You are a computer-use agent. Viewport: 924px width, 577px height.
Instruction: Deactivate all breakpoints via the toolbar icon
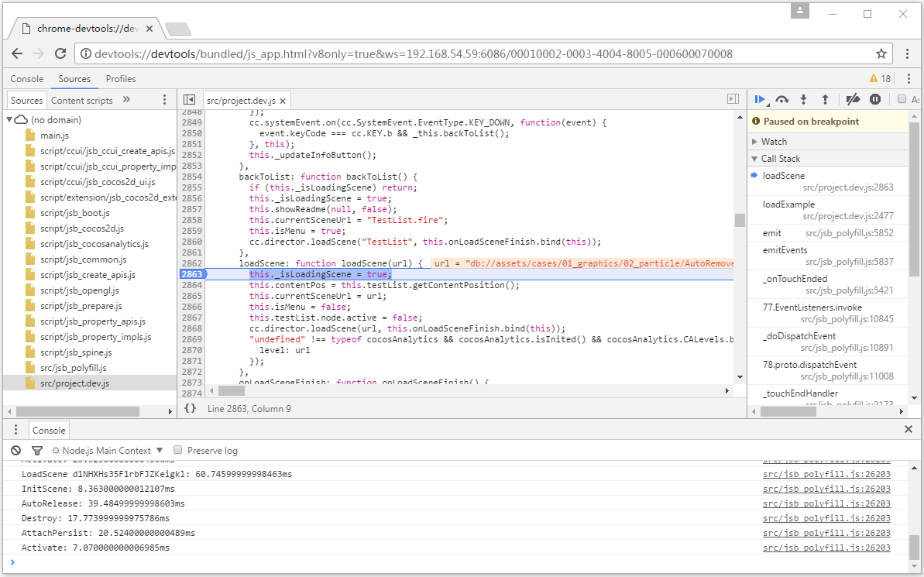(x=853, y=99)
